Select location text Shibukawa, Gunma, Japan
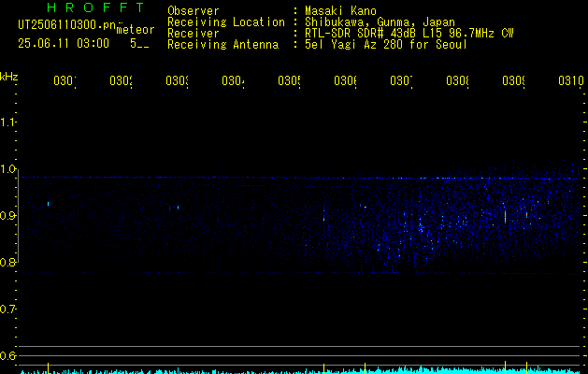Image resolution: width=588 pixels, height=374 pixels. coord(380,22)
